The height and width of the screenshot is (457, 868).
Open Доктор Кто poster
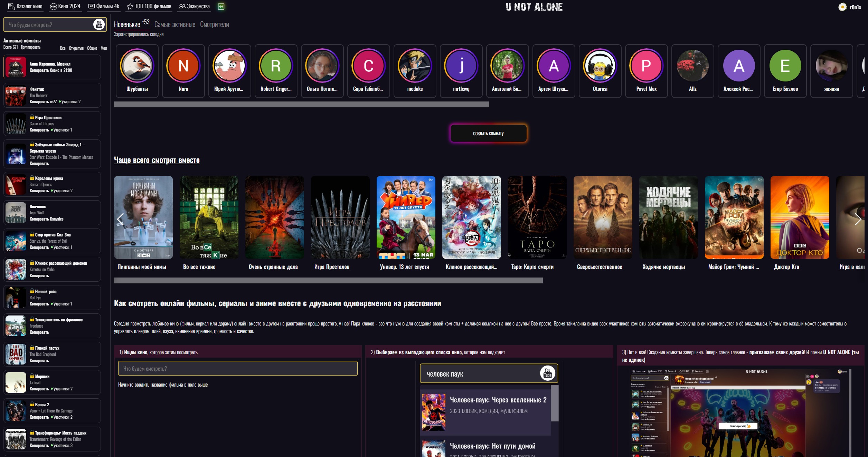click(x=800, y=217)
